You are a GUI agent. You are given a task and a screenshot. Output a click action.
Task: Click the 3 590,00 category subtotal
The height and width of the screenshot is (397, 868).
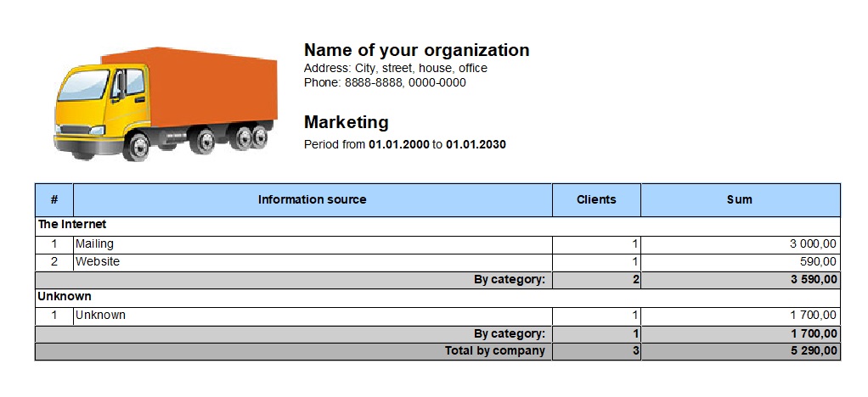(814, 280)
